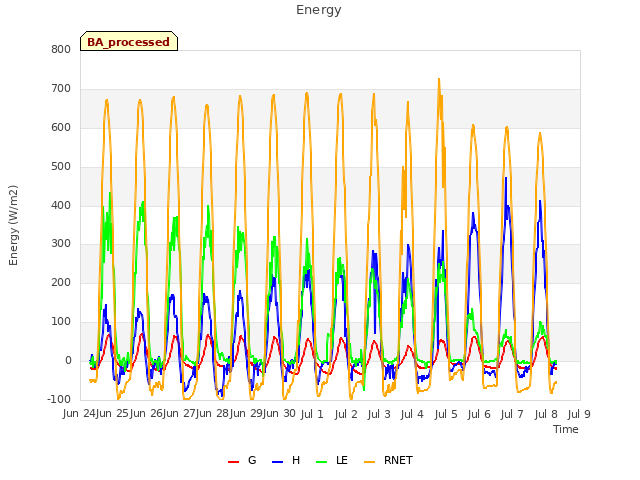The width and height of the screenshot is (640, 480).
Task: Click the 200 y-axis tick label
Action: (61, 282)
